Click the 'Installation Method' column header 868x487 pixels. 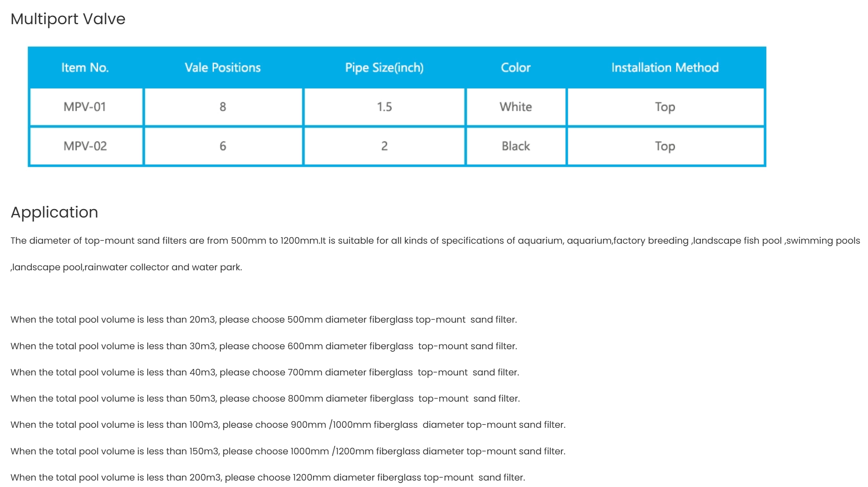(x=665, y=67)
